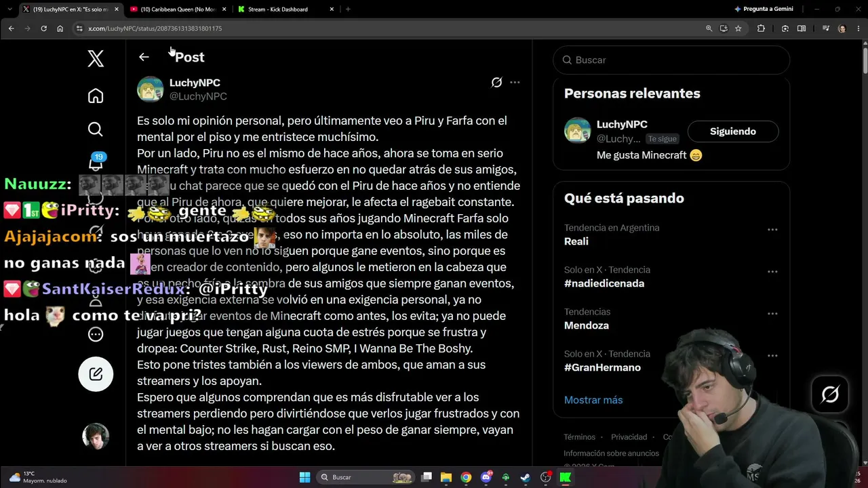868x488 pixels.
Task: Open LuchyNPC's avatar in the post header
Action: click(x=151, y=89)
